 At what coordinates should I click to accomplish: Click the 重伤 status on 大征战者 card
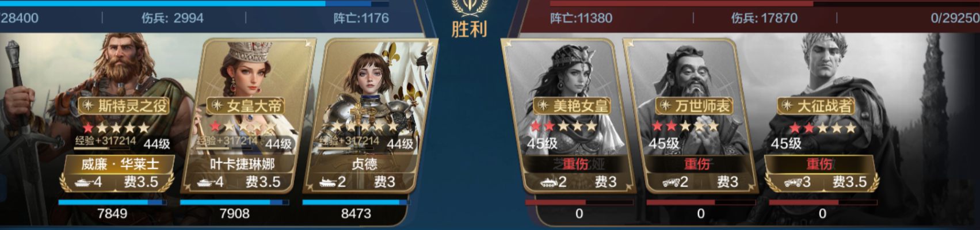pos(819,164)
